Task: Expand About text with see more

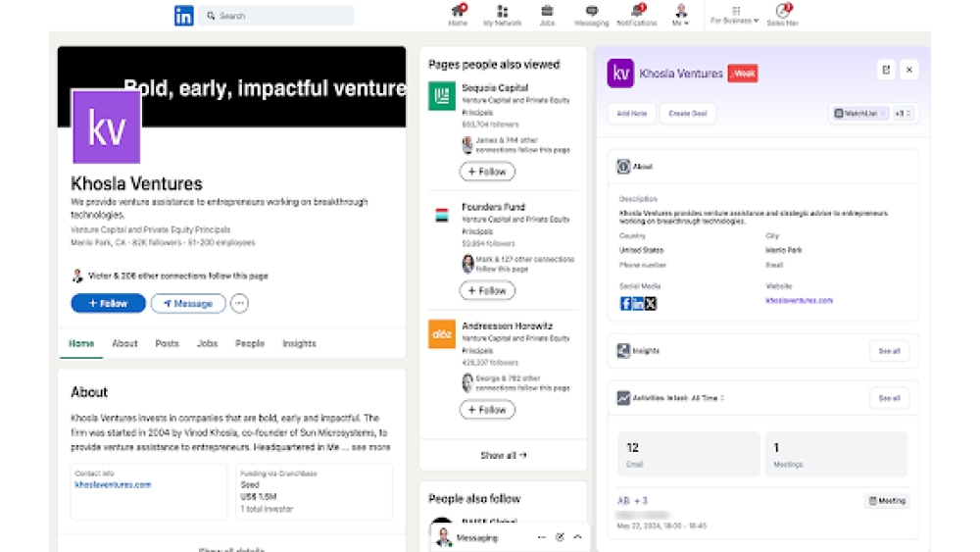Action: [370, 447]
